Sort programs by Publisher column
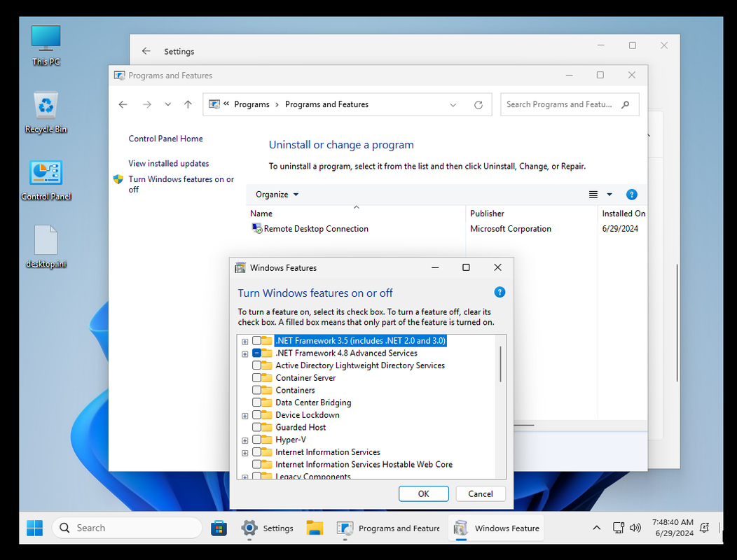Screen dimensions: 737x560 pyautogui.click(x=532, y=213)
